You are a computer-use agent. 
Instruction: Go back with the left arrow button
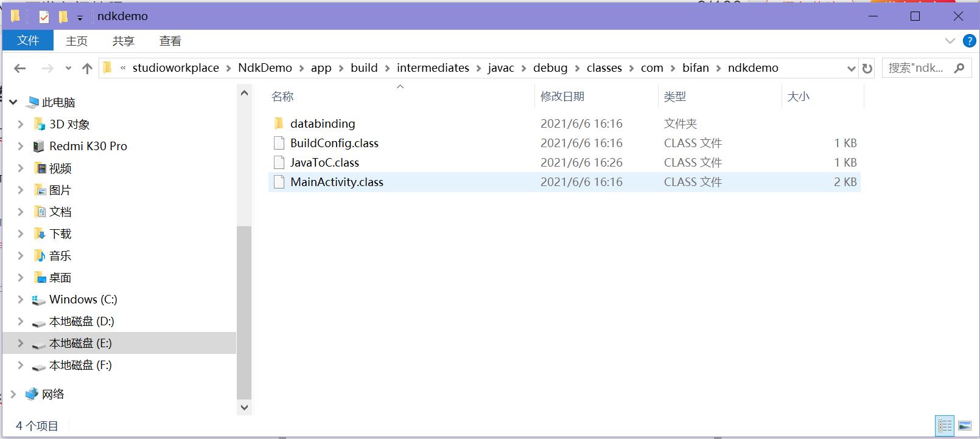(19, 68)
